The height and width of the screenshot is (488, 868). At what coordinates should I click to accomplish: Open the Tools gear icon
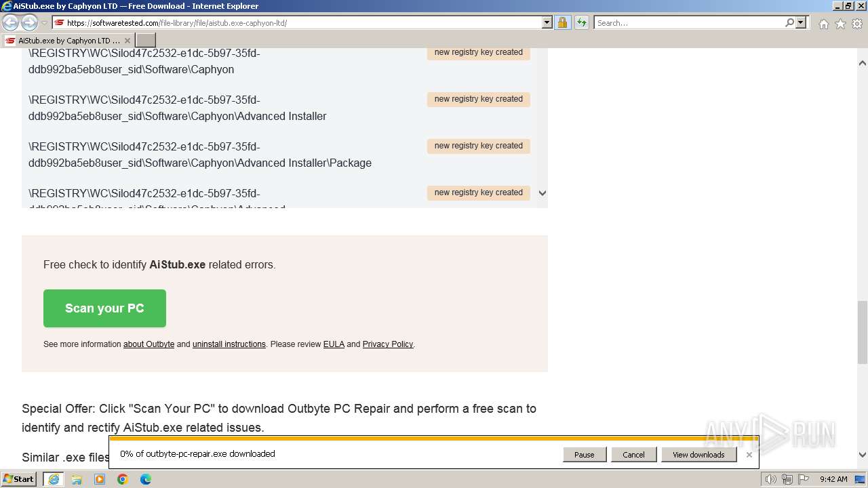point(857,24)
